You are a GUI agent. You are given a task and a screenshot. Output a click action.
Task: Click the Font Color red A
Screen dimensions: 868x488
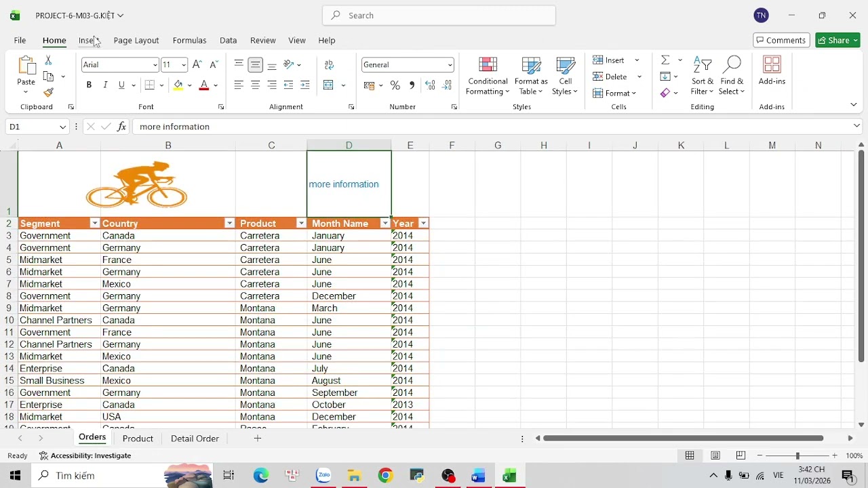(x=204, y=85)
